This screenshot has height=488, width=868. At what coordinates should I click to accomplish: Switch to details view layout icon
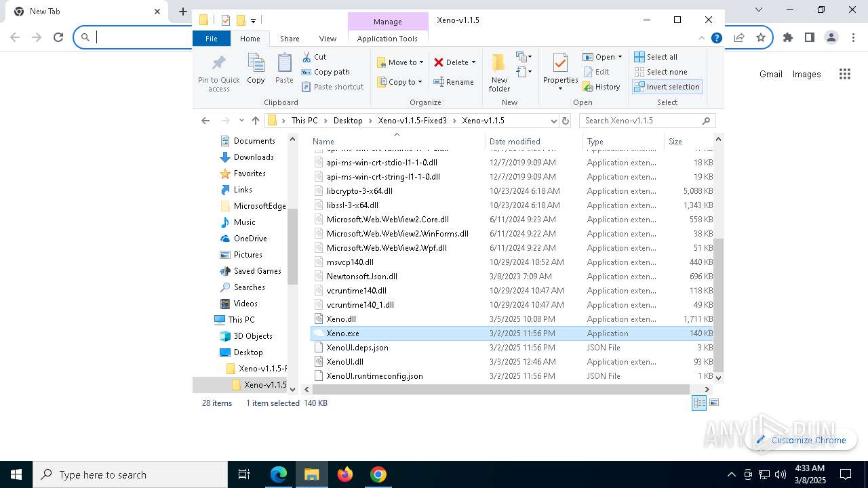click(x=698, y=403)
